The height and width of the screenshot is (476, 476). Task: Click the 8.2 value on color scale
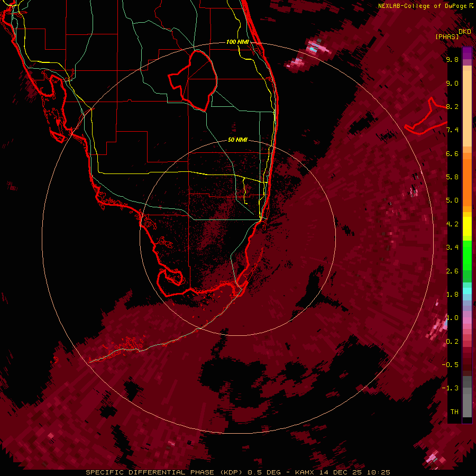click(452, 107)
